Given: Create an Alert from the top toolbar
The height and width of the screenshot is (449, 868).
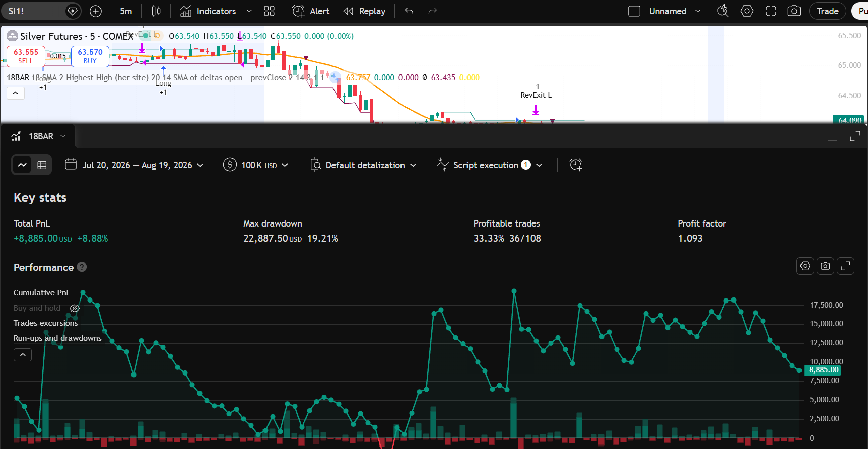Looking at the screenshot, I should [x=311, y=11].
